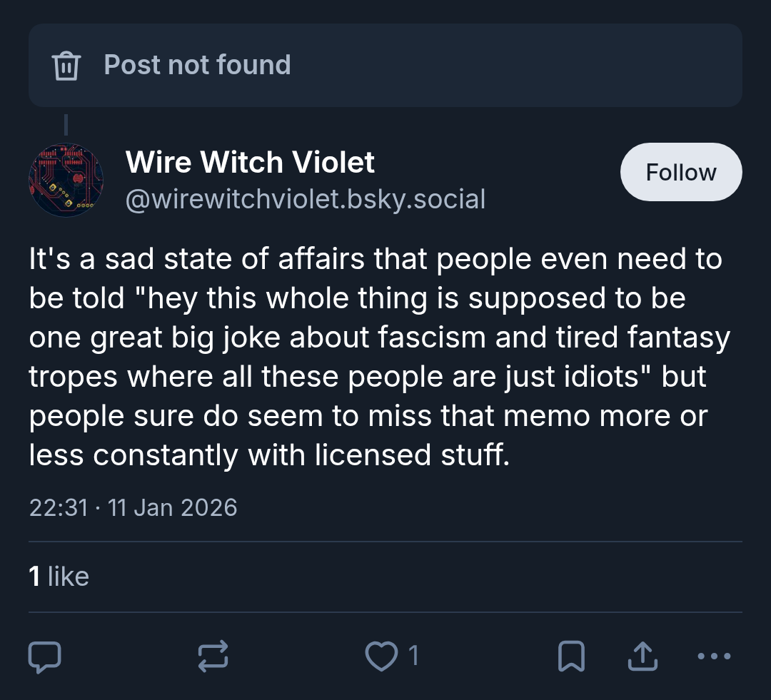This screenshot has height=700, width=771.
Task: Open the Wire Witch Violet display name link
Action: coord(250,162)
